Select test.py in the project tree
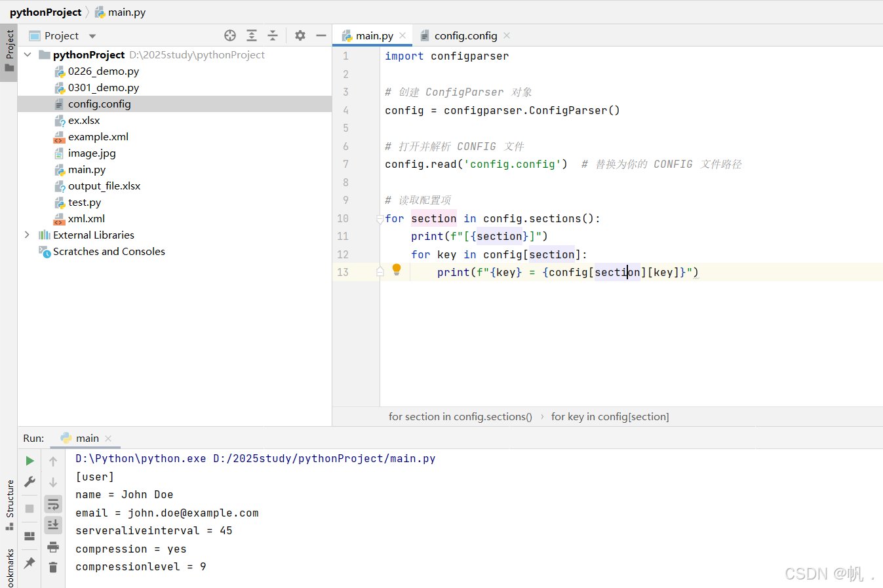Viewport: 883px width, 588px height. coord(85,202)
